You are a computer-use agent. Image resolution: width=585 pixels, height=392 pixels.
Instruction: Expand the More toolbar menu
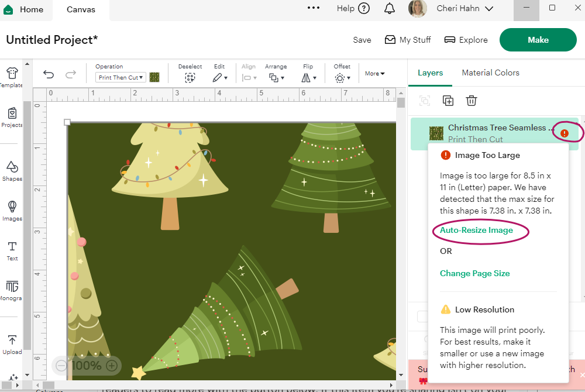coord(375,74)
